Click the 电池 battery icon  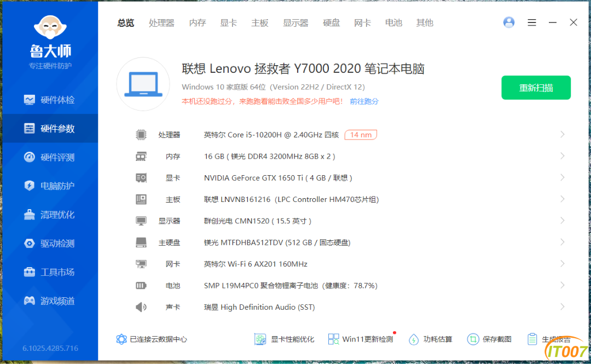pyautogui.click(x=141, y=286)
